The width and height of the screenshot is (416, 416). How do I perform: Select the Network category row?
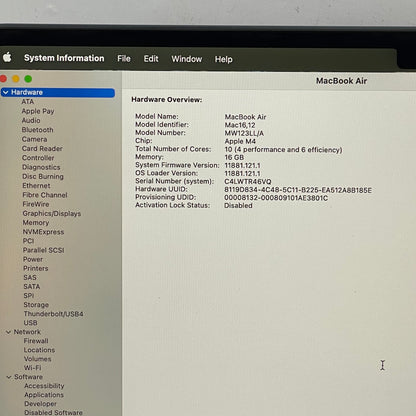[27, 332]
